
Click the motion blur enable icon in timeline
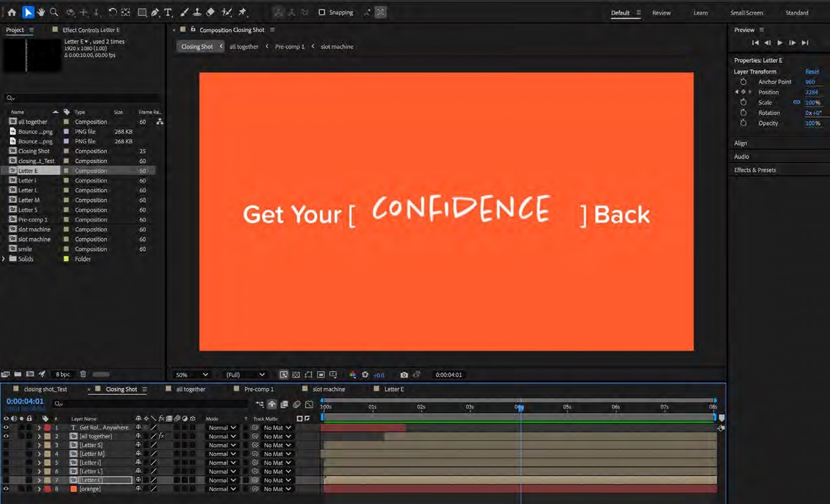click(x=297, y=404)
